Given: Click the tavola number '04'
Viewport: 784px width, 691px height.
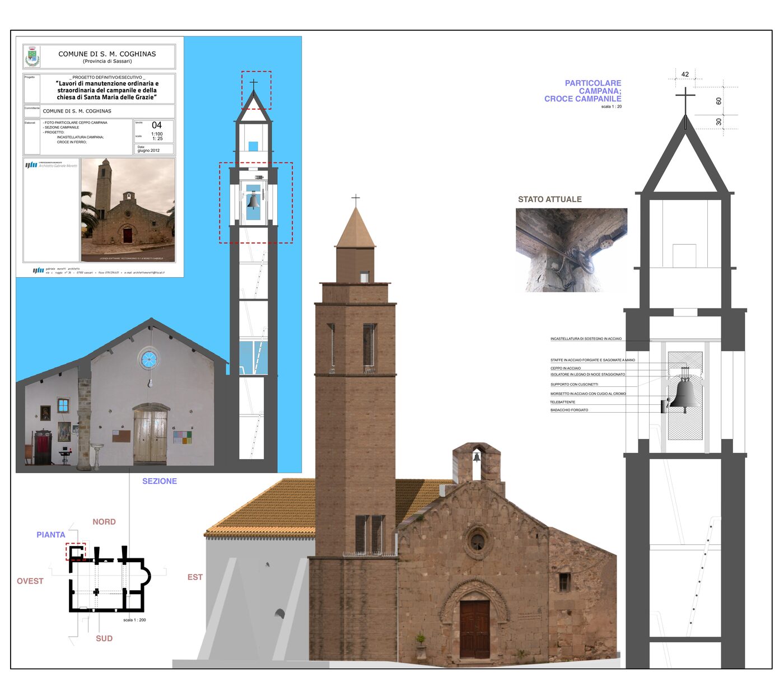Looking at the screenshot, I should point(157,125).
